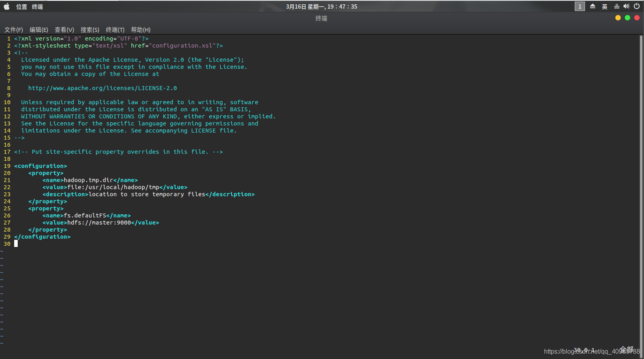Image resolution: width=644 pixels, height=359 pixels.
Task: Click <property> tag on line 20
Action: coord(46,173)
